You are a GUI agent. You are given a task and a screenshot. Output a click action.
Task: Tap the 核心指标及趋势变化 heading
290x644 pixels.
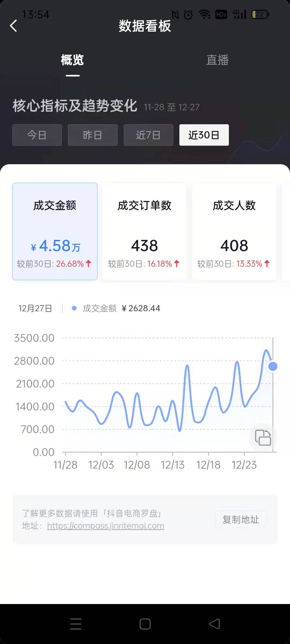pos(75,105)
